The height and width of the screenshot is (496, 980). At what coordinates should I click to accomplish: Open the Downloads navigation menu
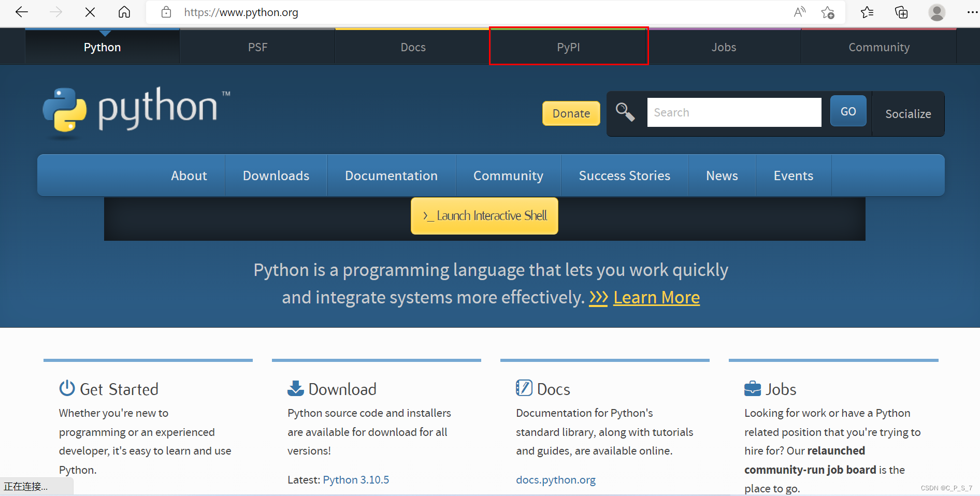276,176
